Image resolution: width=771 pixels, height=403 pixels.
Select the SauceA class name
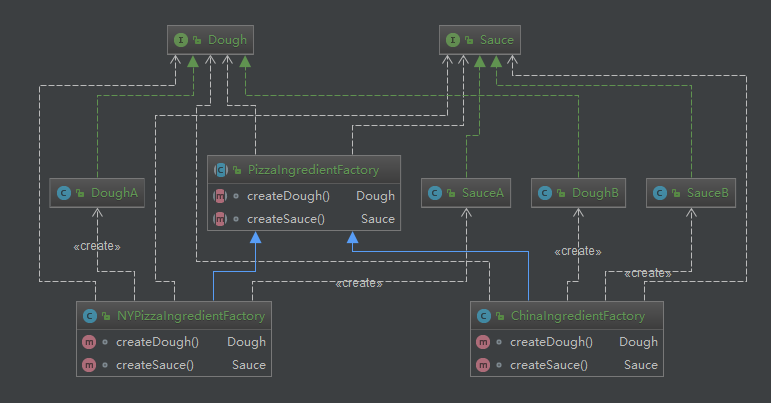(x=483, y=193)
